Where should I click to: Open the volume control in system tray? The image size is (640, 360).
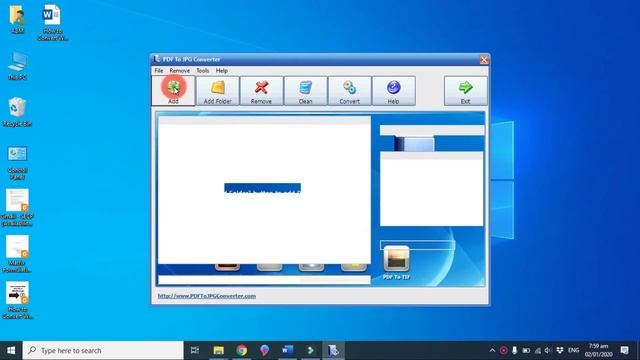[x=548, y=350]
